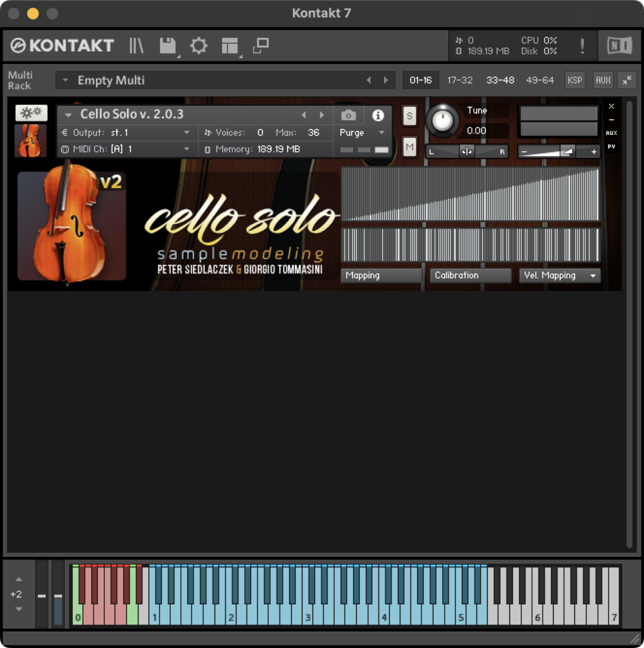Click the Native Instruments NI logo
Screen dimensions: 644x648
[619, 46]
